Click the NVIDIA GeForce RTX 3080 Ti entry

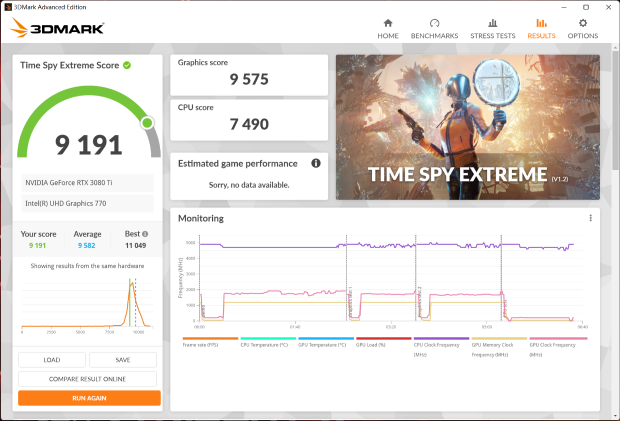coord(87,183)
